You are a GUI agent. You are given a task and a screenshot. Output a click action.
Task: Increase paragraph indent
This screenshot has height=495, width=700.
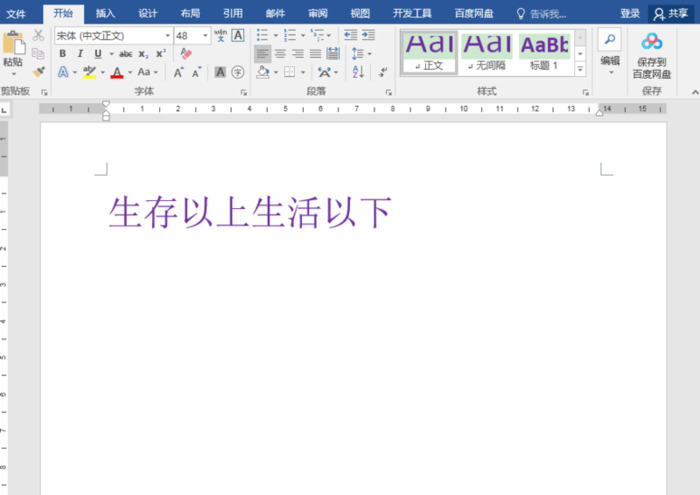coord(368,35)
